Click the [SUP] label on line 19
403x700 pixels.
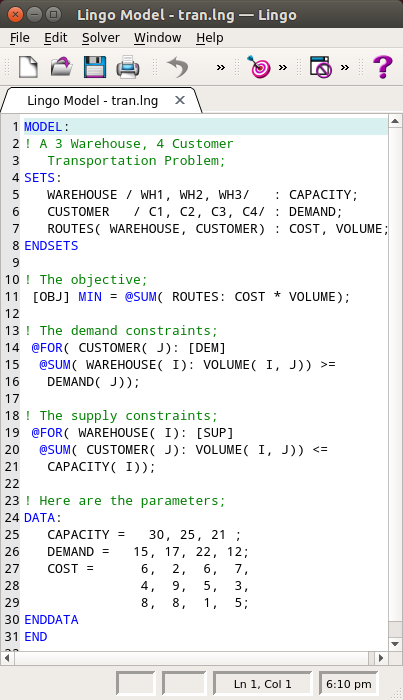214,432
